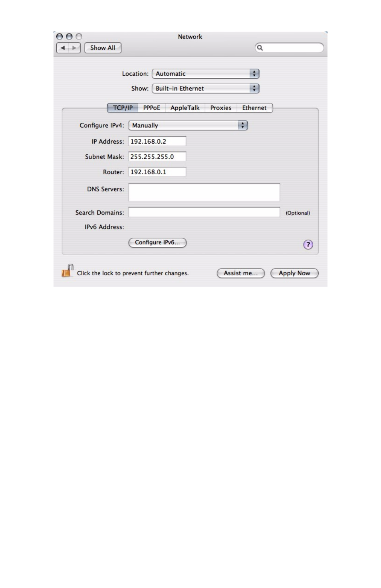Click the magnifier icon in search field
Image resolution: width=381 pixels, height=588 pixels.
coord(260,48)
